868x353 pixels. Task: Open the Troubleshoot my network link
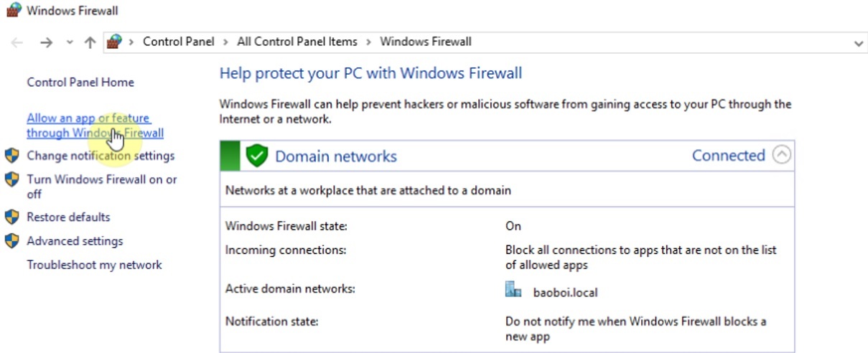tap(94, 265)
